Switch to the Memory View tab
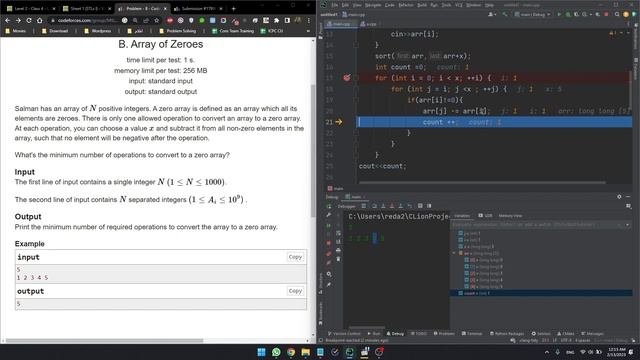 tap(510, 216)
